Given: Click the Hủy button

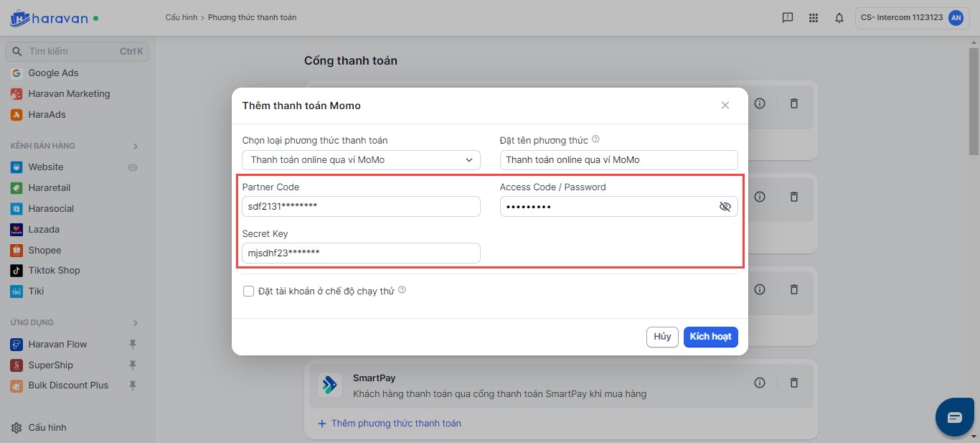Looking at the screenshot, I should click(662, 337).
